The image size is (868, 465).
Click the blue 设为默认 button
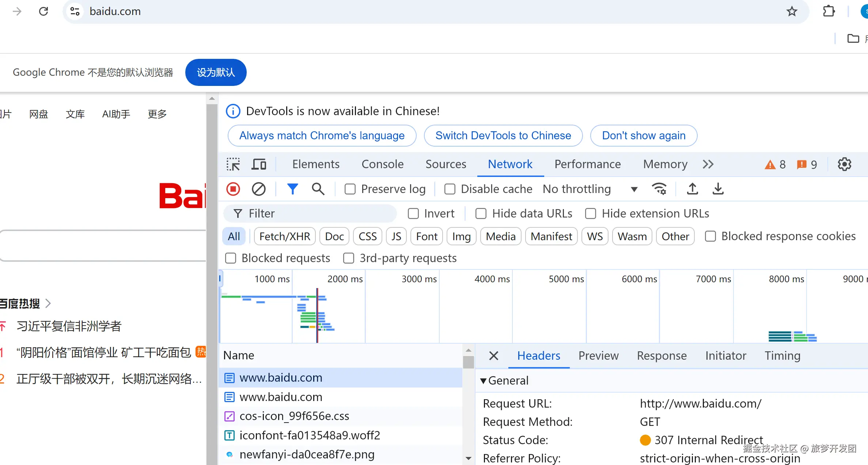216,72
